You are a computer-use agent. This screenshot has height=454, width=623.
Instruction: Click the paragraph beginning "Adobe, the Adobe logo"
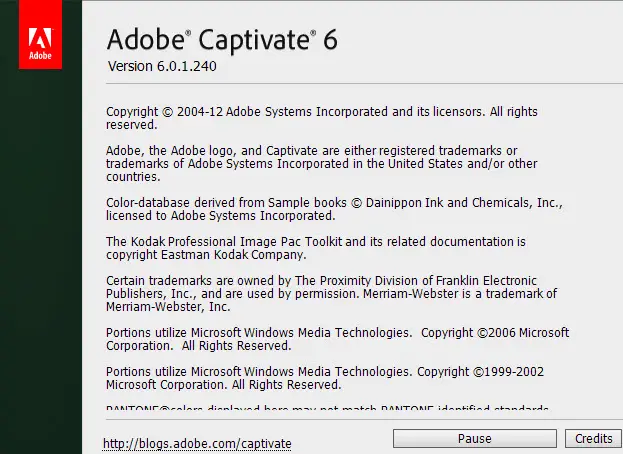click(x=321, y=164)
